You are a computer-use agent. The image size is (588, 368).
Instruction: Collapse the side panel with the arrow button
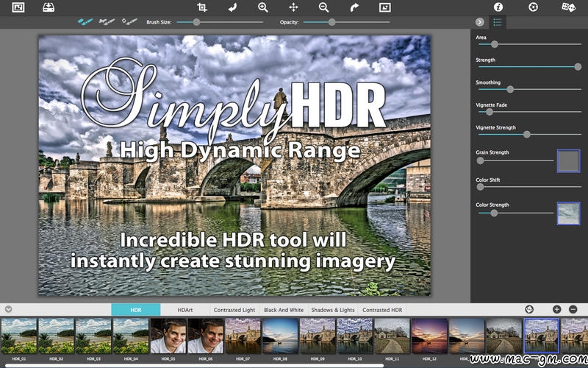tap(480, 22)
